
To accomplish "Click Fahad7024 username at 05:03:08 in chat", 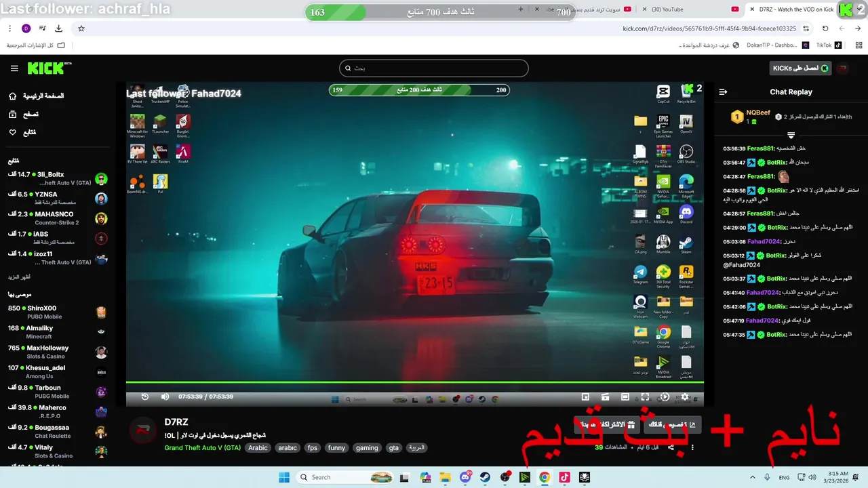I will click(763, 241).
